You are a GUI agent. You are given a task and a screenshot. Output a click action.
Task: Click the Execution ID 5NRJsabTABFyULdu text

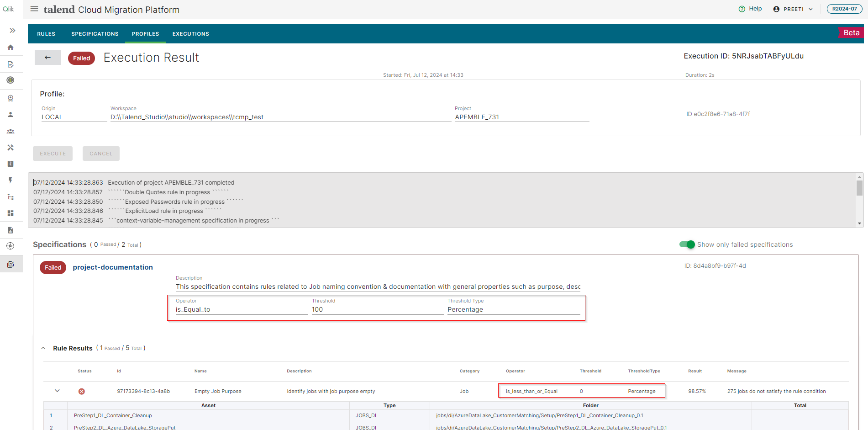point(743,56)
